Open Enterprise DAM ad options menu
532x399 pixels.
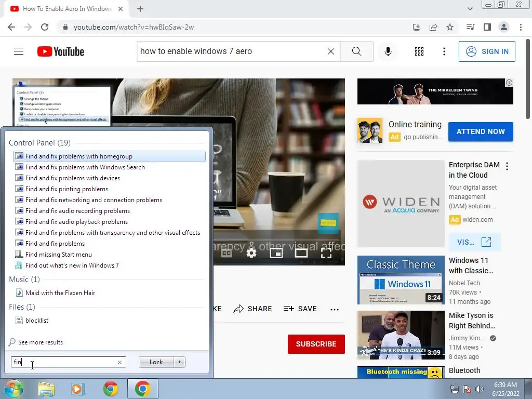click(507, 166)
